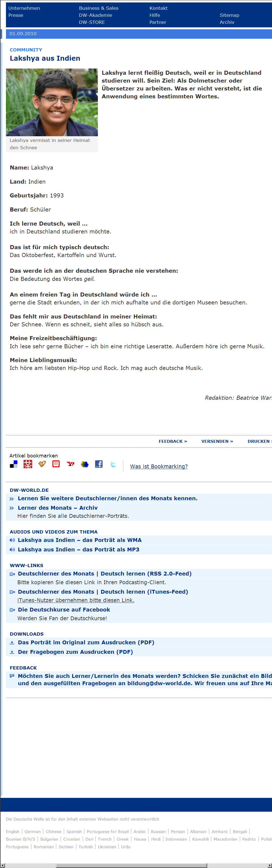Click the photo of Lakshya
This screenshot has height=868, width=272.
click(x=52, y=102)
